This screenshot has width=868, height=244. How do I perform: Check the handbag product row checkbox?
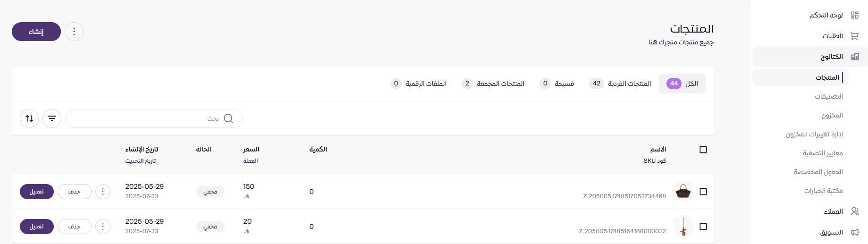point(703,192)
